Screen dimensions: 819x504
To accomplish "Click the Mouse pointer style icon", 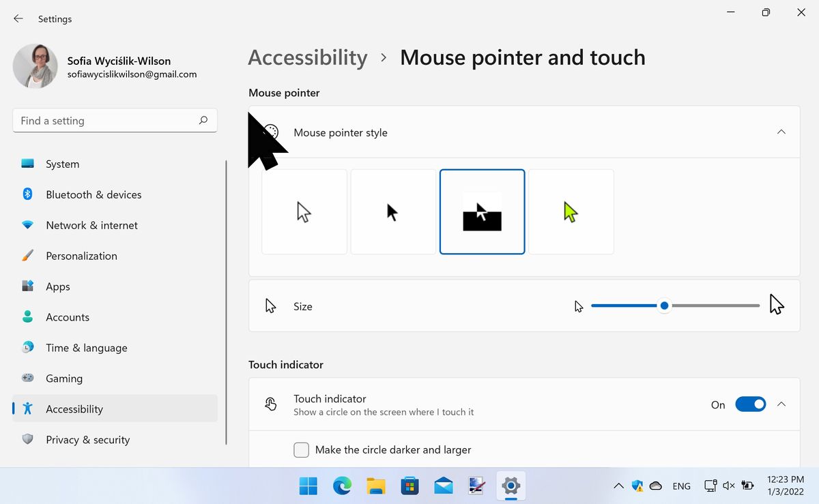I will 271,132.
